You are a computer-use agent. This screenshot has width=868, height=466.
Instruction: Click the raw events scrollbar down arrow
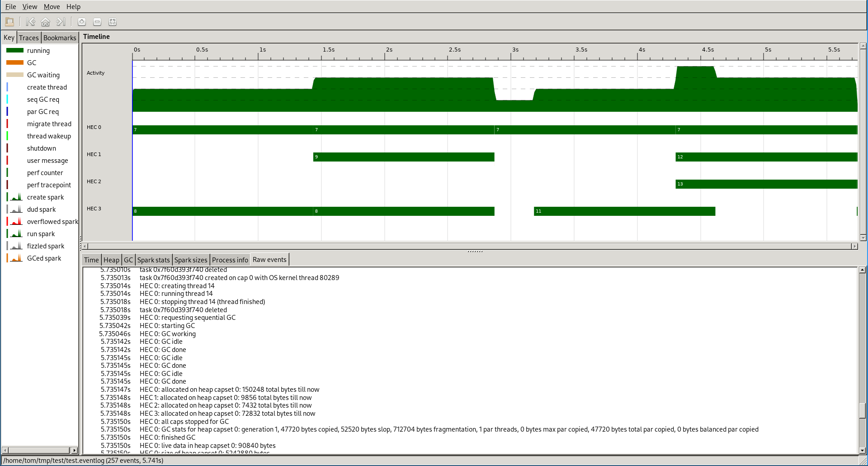tap(862, 450)
